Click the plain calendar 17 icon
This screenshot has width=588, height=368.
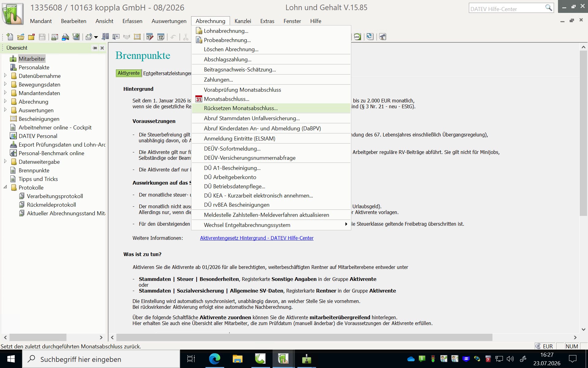pyautogui.click(x=161, y=37)
